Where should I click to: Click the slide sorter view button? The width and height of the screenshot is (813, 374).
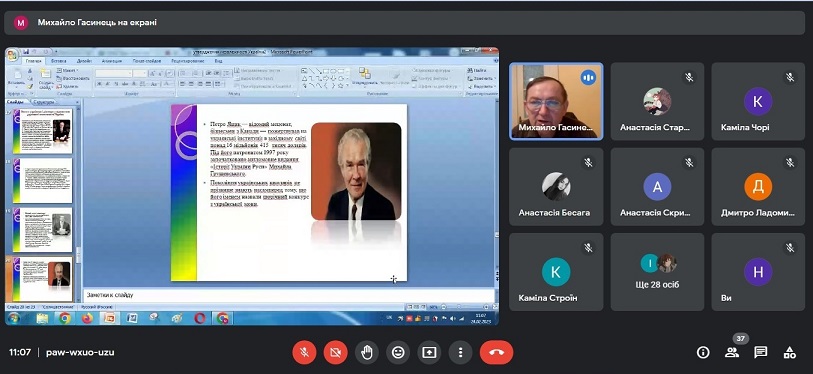coord(417,307)
